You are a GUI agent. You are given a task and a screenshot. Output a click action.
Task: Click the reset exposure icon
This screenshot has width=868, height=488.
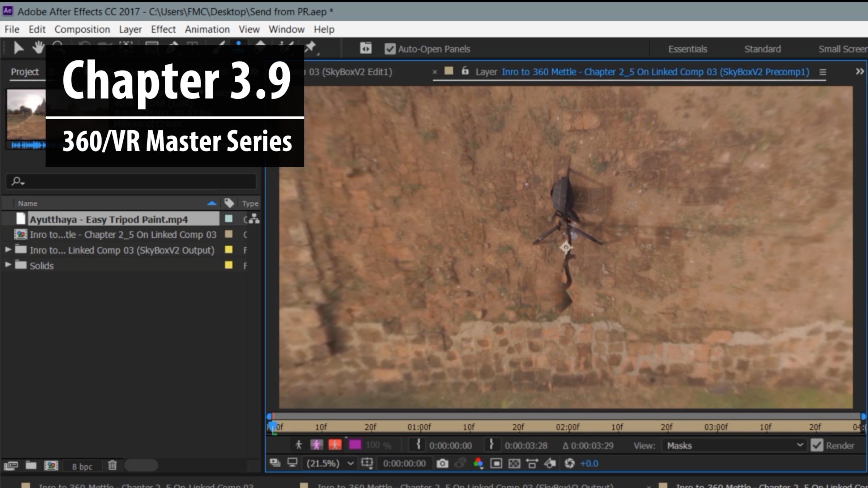coord(570,463)
